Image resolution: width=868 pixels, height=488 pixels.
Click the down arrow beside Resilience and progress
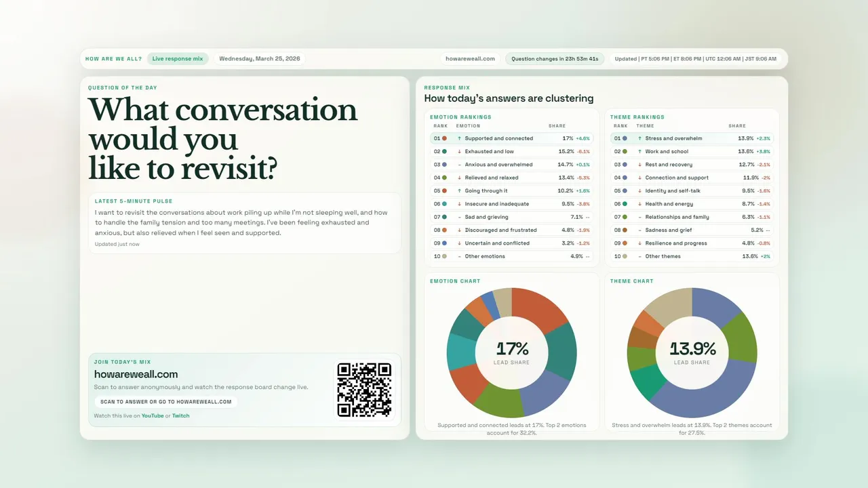639,243
